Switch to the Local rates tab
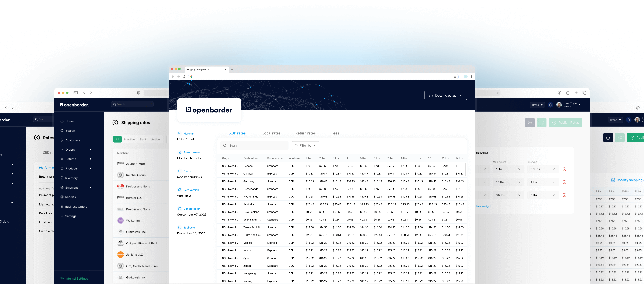644x284 pixels. 271,133
